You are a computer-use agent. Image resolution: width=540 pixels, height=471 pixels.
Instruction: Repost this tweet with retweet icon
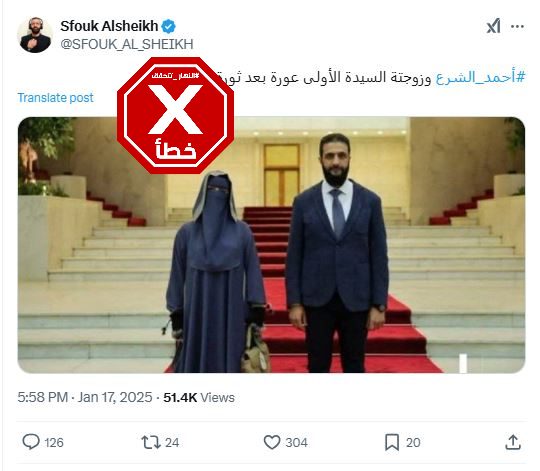pyautogui.click(x=151, y=442)
